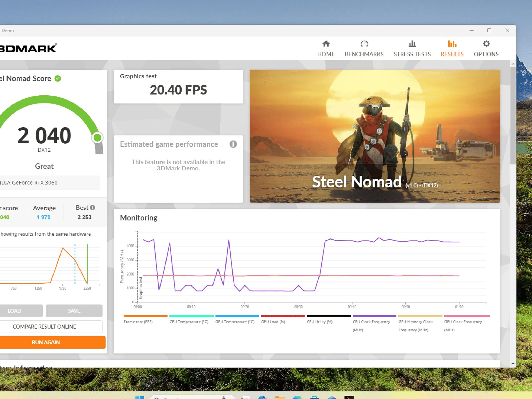
Task: Click the SAVE button
Action: point(74,311)
